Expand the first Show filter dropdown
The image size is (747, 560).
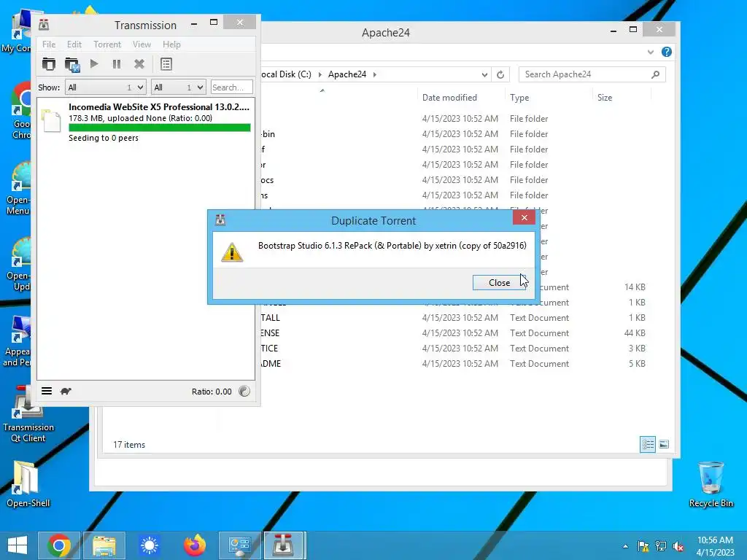[105, 87]
